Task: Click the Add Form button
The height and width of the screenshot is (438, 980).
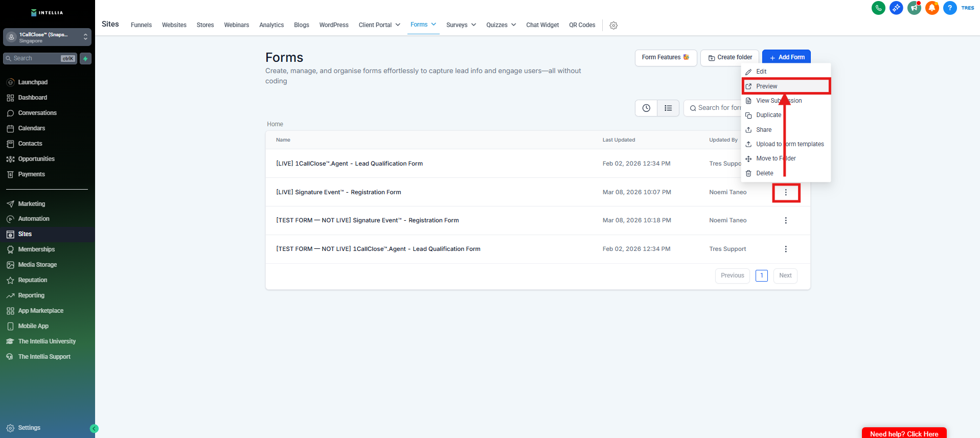Action: (x=786, y=57)
